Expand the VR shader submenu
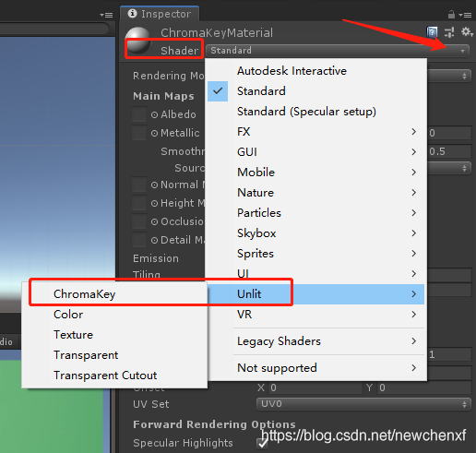This screenshot has width=476, height=453. pyautogui.click(x=315, y=315)
